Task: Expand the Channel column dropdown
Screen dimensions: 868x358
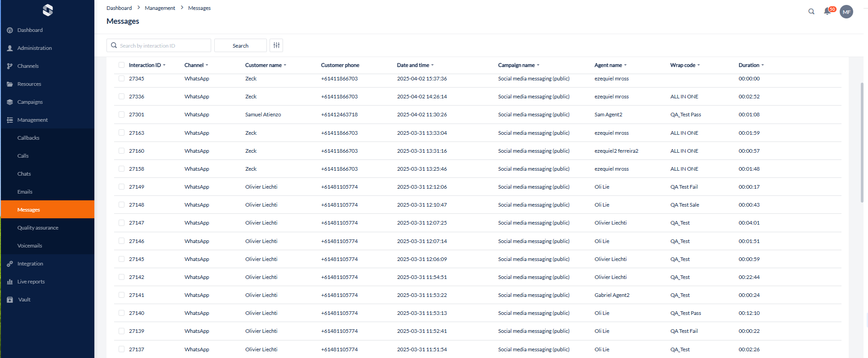Action: (207, 66)
